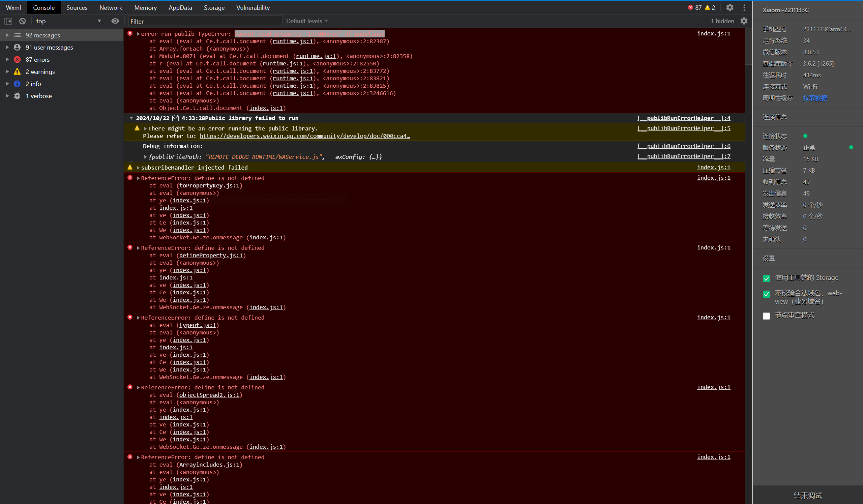Switch to the Network tab
Viewport: 863px width, 504px height.
click(111, 7)
